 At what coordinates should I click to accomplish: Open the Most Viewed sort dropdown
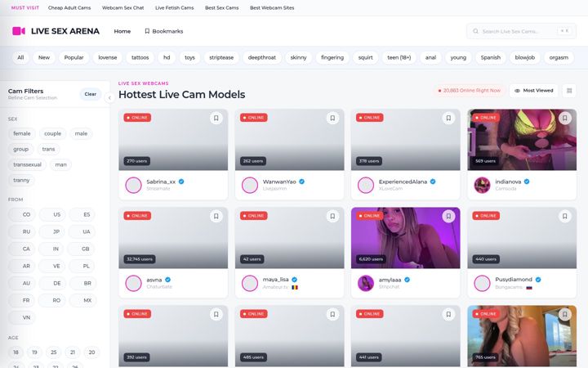pos(533,91)
